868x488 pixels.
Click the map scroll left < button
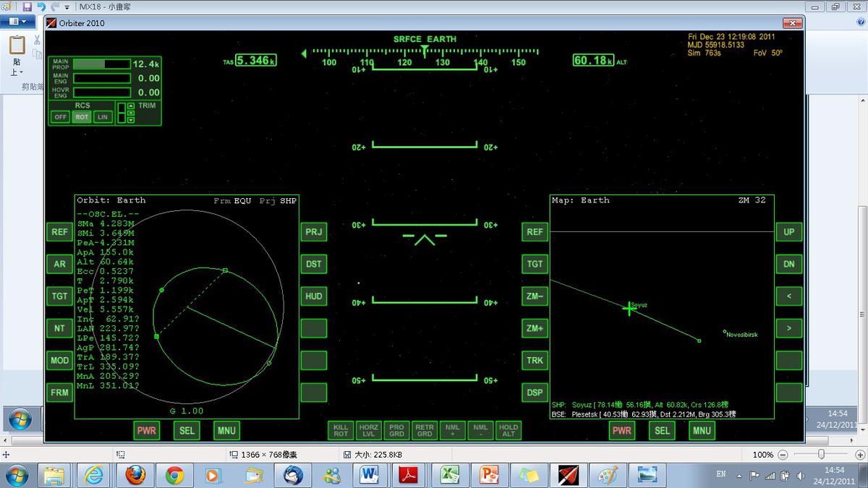click(789, 296)
